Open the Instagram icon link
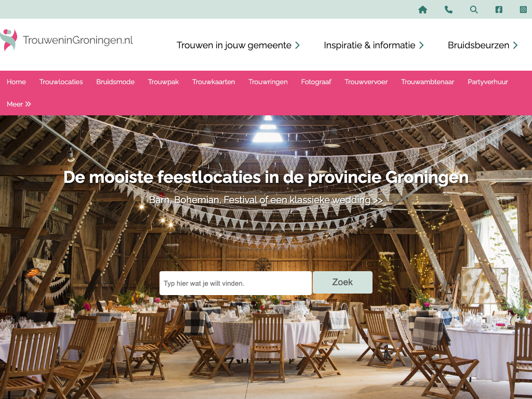The image size is (532, 399). (x=523, y=9)
